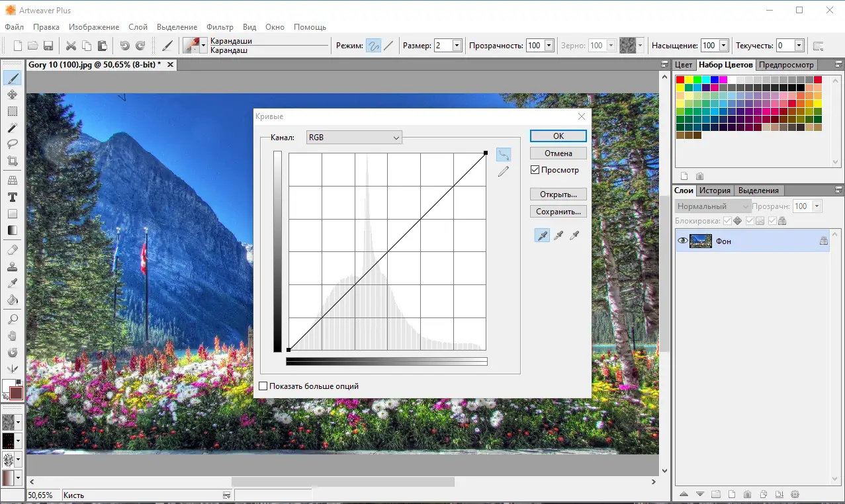This screenshot has width=845, height=504.
Task: Switch to the История tab
Action: tap(715, 190)
